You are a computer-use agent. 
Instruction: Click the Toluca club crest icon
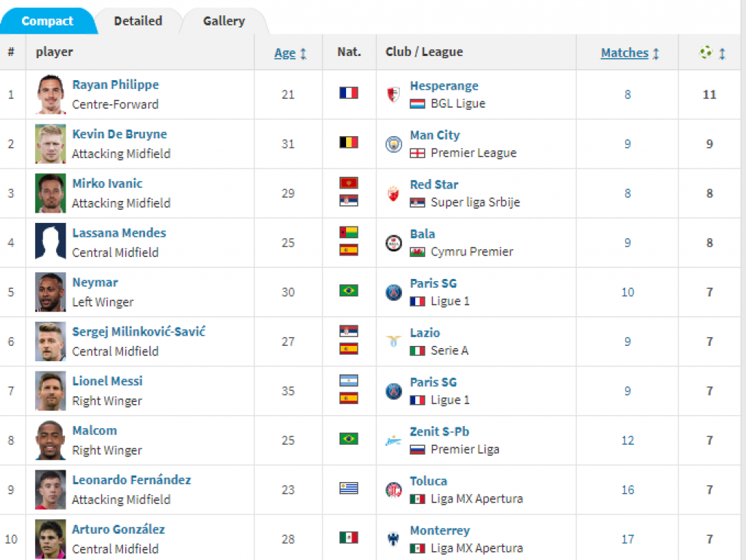pyautogui.click(x=393, y=490)
